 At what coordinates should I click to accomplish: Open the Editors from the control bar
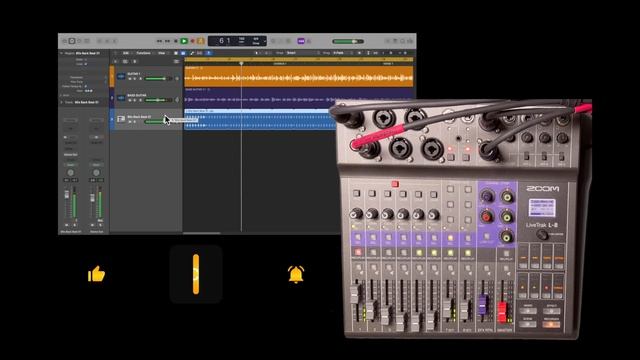(115, 41)
